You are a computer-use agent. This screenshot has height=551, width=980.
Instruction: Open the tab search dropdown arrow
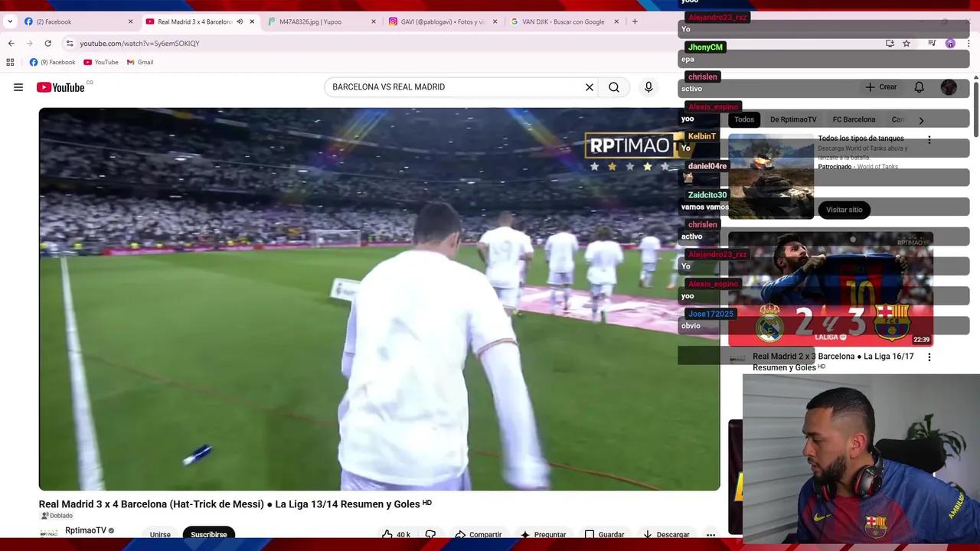click(x=10, y=21)
